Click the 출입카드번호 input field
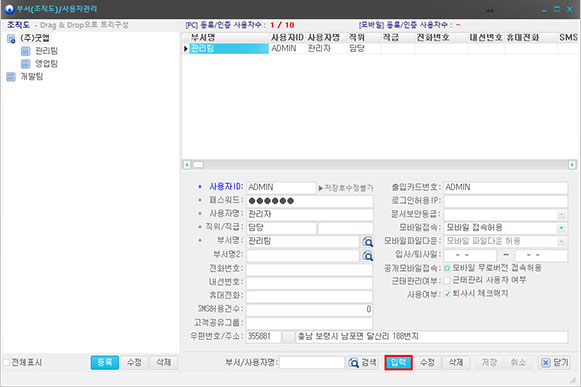 click(x=506, y=188)
